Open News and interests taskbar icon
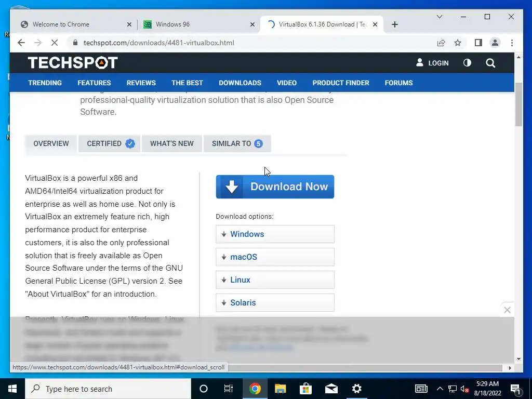The image size is (532, 399). point(421,389)
